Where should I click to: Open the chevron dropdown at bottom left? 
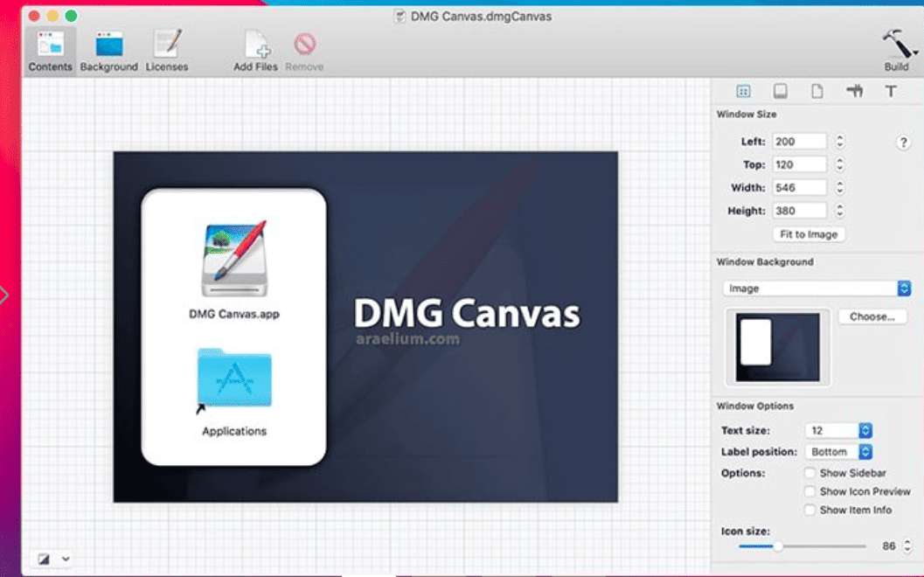click(66, 559)
